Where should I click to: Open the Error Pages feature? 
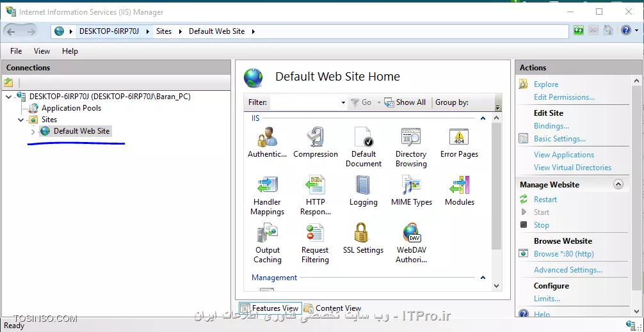(x=459, y=142)
